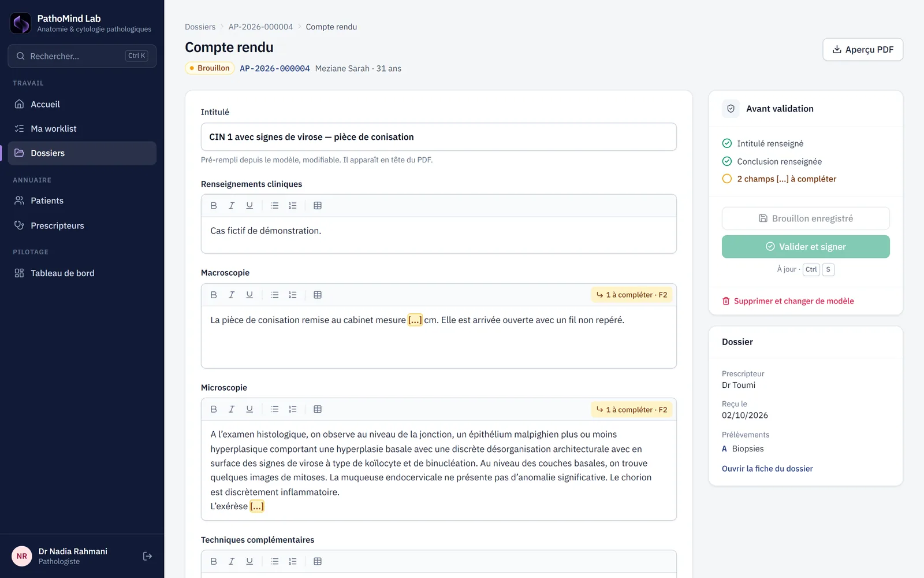Select Dossiers in the sidebar

pyautogui.click(x=82, y=153)
